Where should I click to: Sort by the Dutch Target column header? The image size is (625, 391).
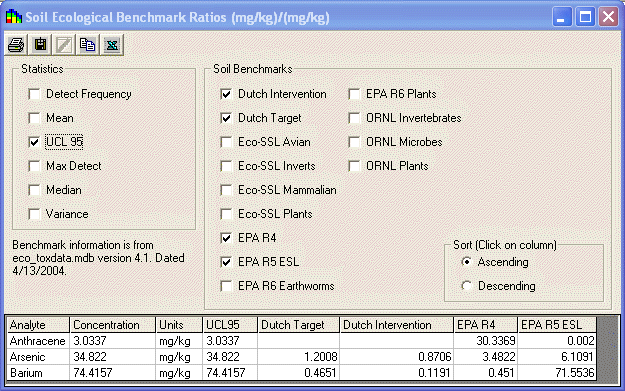tap(299, 325)
